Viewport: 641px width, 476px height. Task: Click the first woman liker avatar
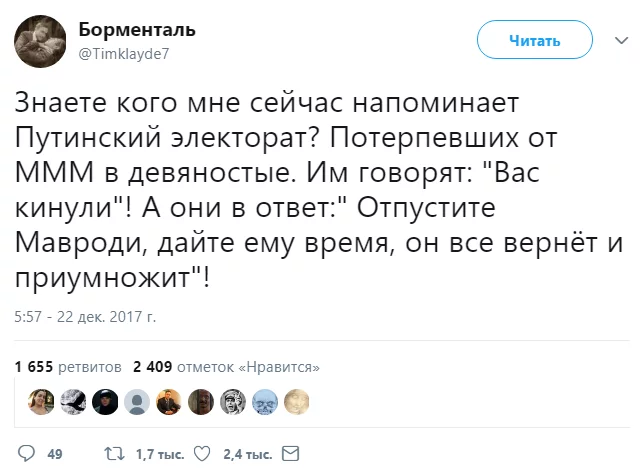[40, 402]
